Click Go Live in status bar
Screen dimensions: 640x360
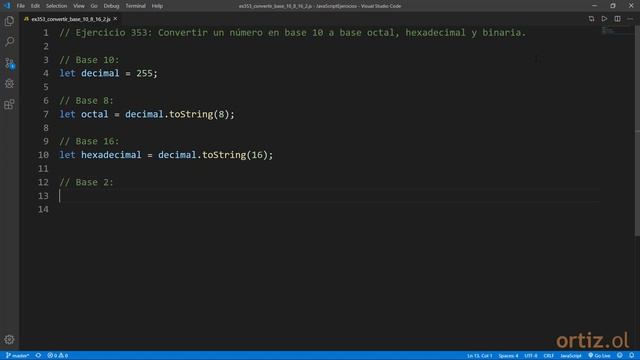[600, 356]
